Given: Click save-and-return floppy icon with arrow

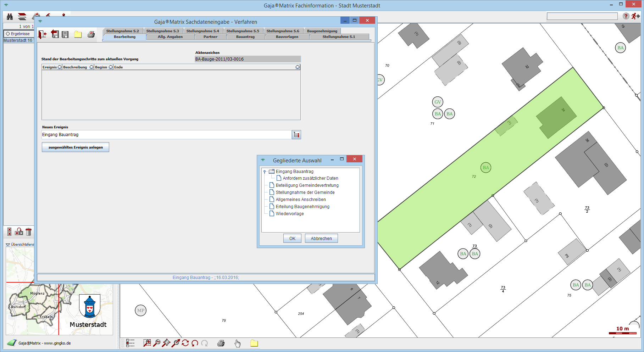Looking at the screenshot, I should tap(55, 34).
